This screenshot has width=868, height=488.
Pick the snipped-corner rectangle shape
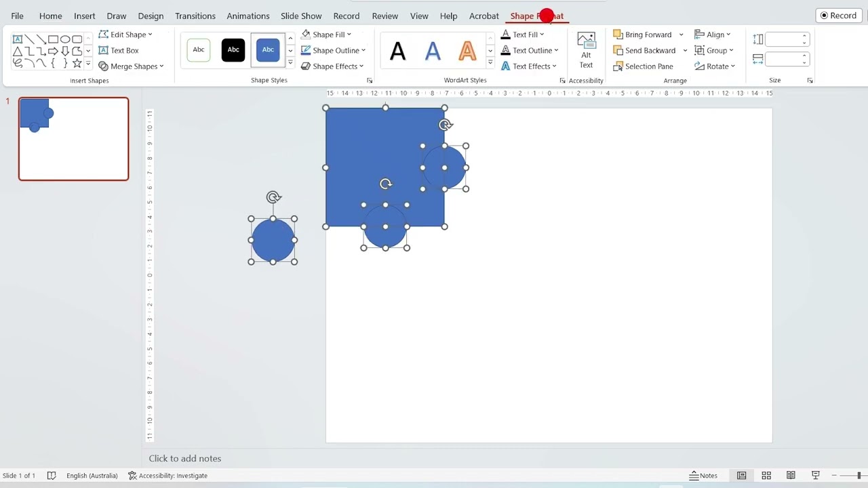[x=77, y=52]
